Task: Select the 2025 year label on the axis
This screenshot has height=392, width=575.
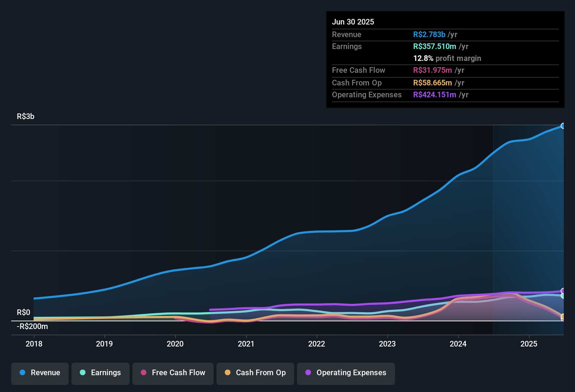Action: coord(529,344)
